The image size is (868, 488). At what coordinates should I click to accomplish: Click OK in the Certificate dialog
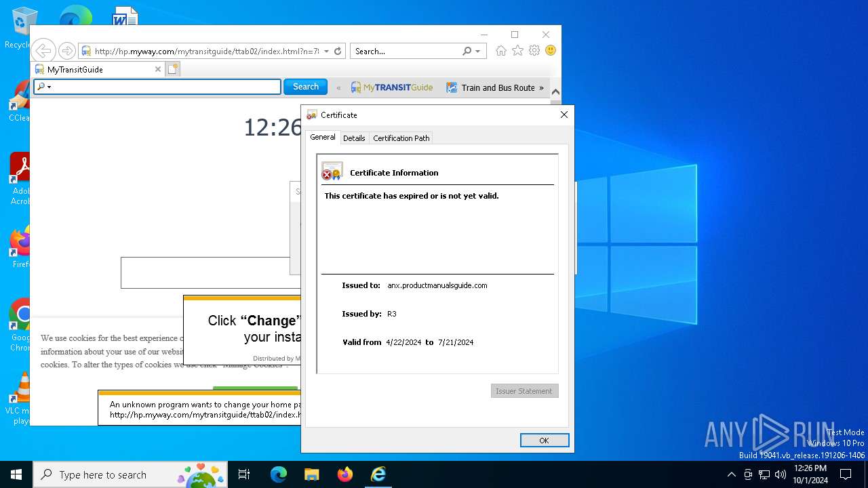(x=544, y=441)
